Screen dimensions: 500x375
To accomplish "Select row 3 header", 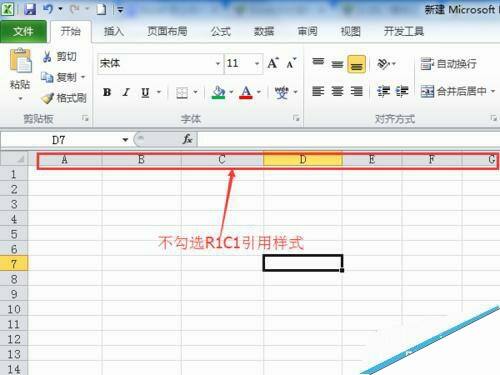I will pyautogui.click(x=14, y=204).
